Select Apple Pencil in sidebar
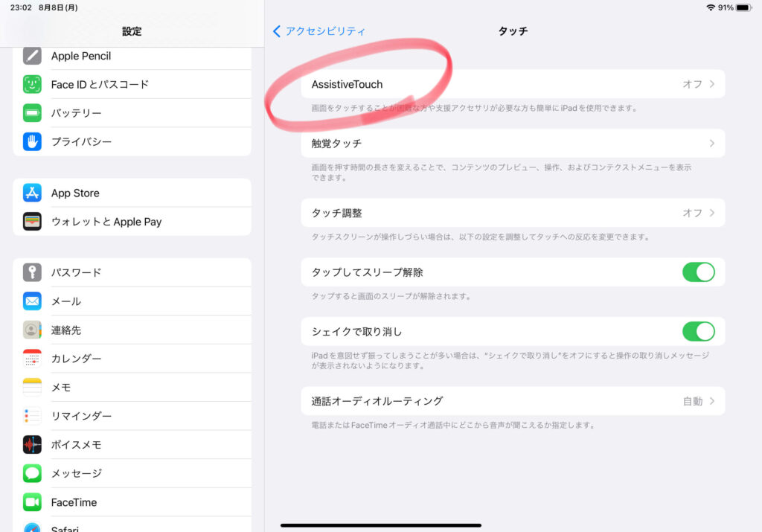 click(x=132, y=57)
